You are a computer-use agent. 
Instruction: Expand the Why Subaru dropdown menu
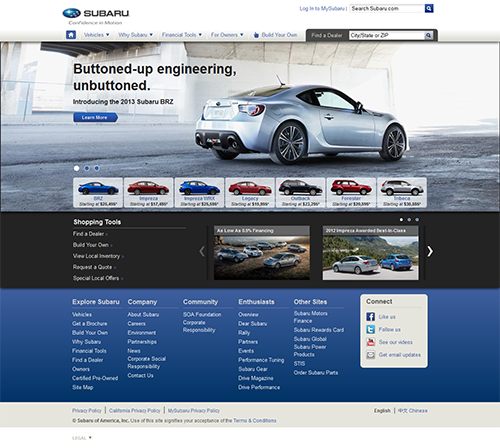(135, 35)
